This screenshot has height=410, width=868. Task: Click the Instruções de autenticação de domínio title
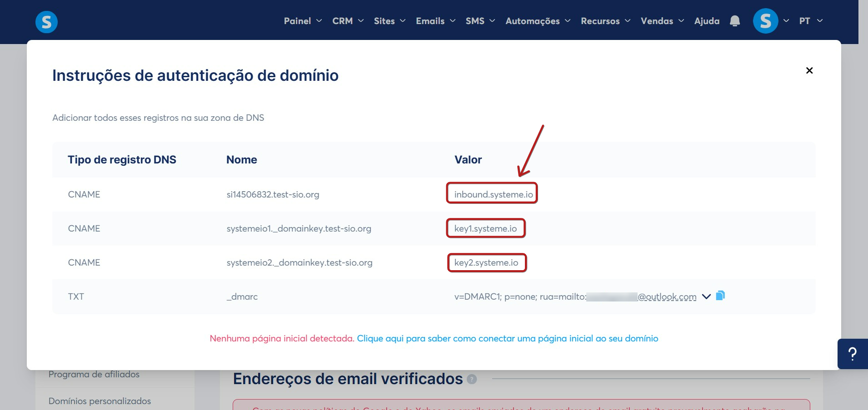point(195,75)
